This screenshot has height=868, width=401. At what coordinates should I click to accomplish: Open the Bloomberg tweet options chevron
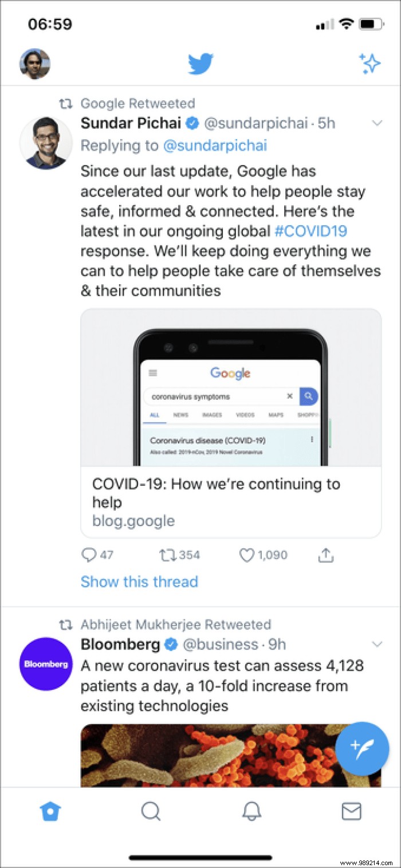coord(377,644)
